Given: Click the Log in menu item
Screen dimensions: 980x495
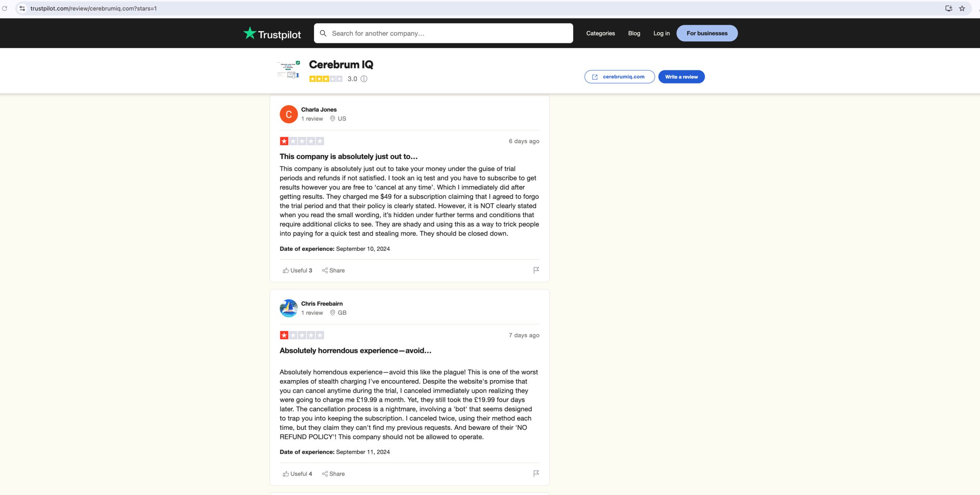Looking at the screenshot, I should 661,33.
